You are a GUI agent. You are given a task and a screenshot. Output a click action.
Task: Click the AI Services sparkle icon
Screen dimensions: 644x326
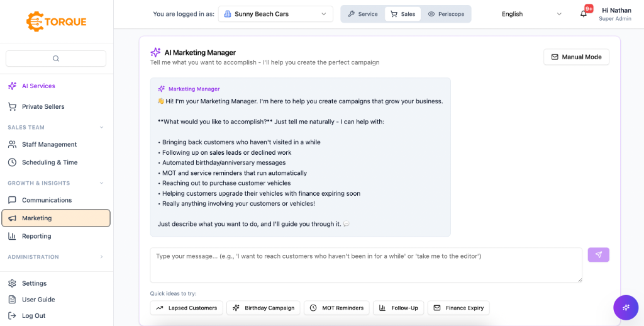[13, 86]
